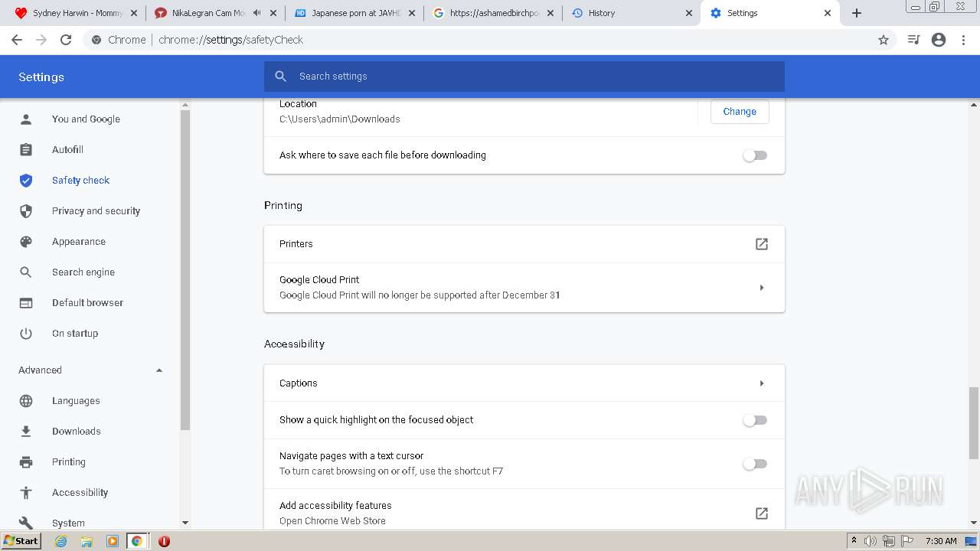Turn on Navigate pages with text cursor

coord(754,464)
